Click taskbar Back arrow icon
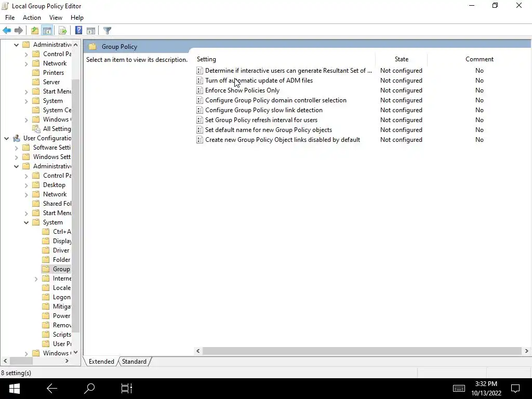The height and width of the screenshot is (399, 532). (x=52, y=389)
